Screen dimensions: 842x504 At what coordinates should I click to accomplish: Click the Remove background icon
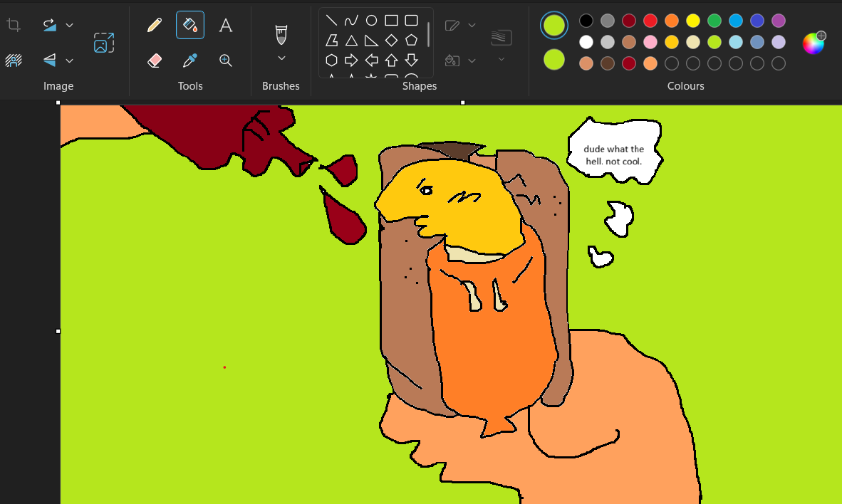click(14, 60)
